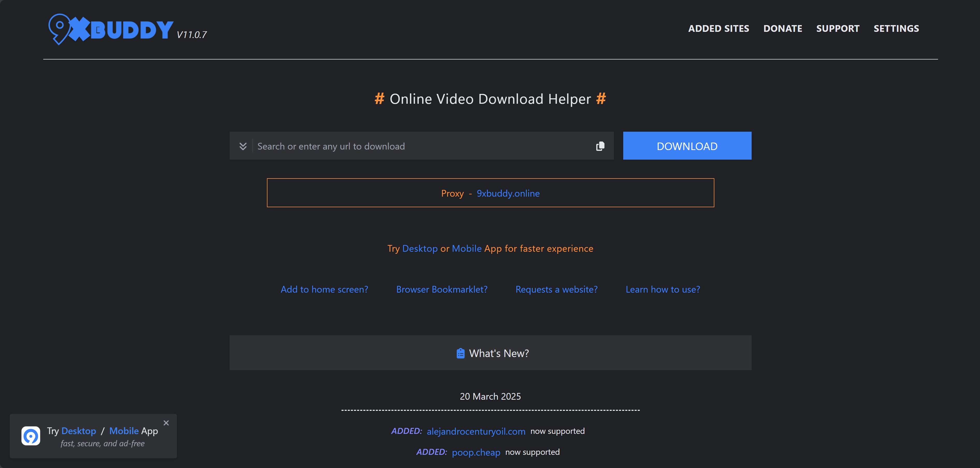This screenshot has width=980, height=468.
Task: Open 'Requests a website?' link
Action: pos(556,290)
